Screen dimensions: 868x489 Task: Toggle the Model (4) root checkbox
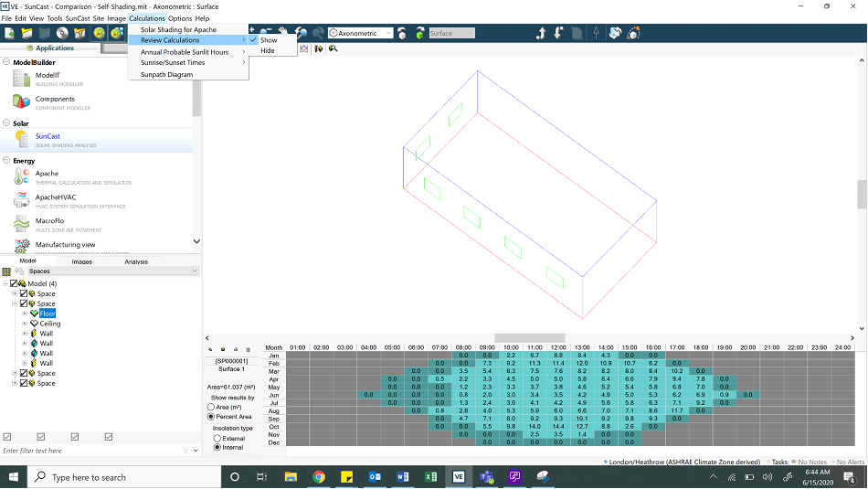[14, 283]
